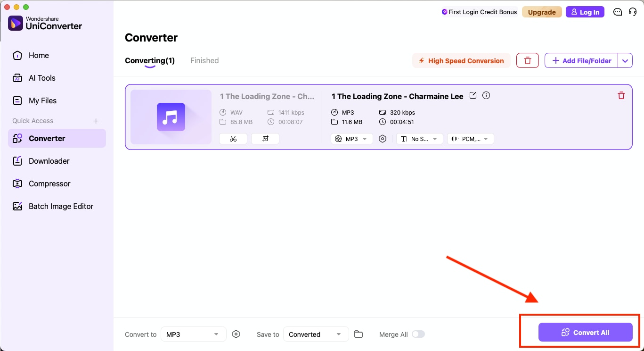Rename the file using the edit pencil icon
644x351 pixels.
pyautogui.click(x=473, y=95)
